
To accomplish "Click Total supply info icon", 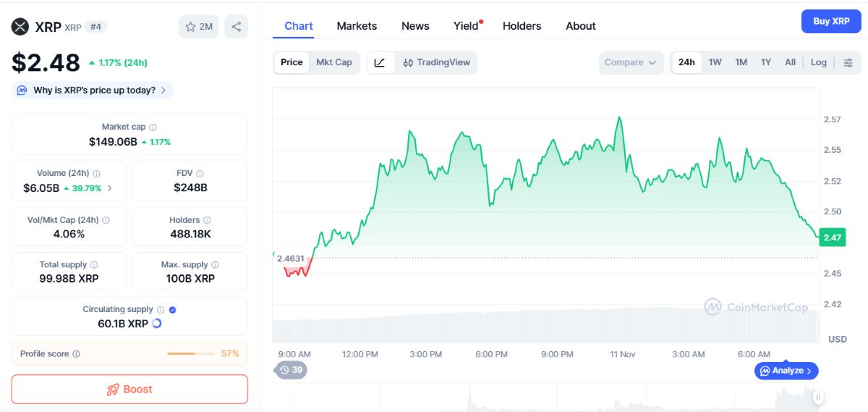I will (x=94, y=265).
